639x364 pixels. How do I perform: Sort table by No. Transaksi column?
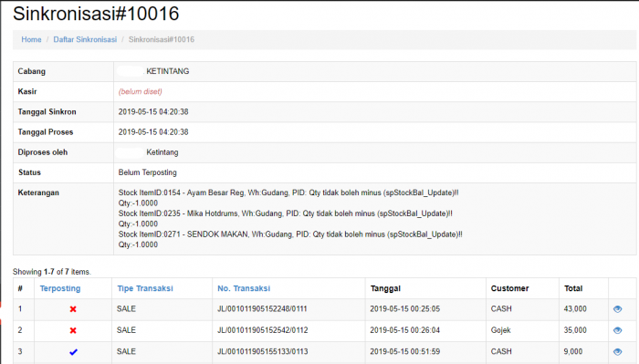pyautogui.click(x=244, y=288)
